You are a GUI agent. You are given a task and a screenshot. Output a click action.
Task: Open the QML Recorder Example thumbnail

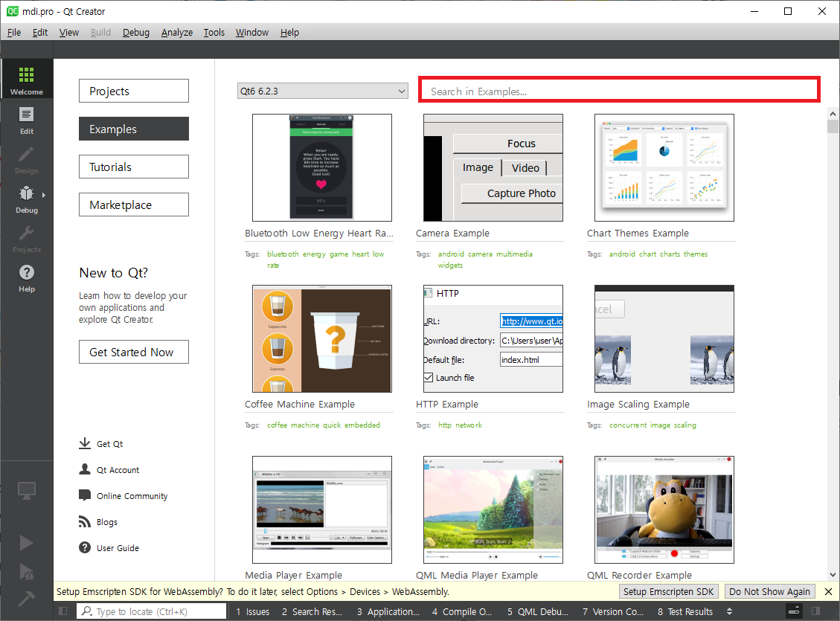(x=664, y=509)
